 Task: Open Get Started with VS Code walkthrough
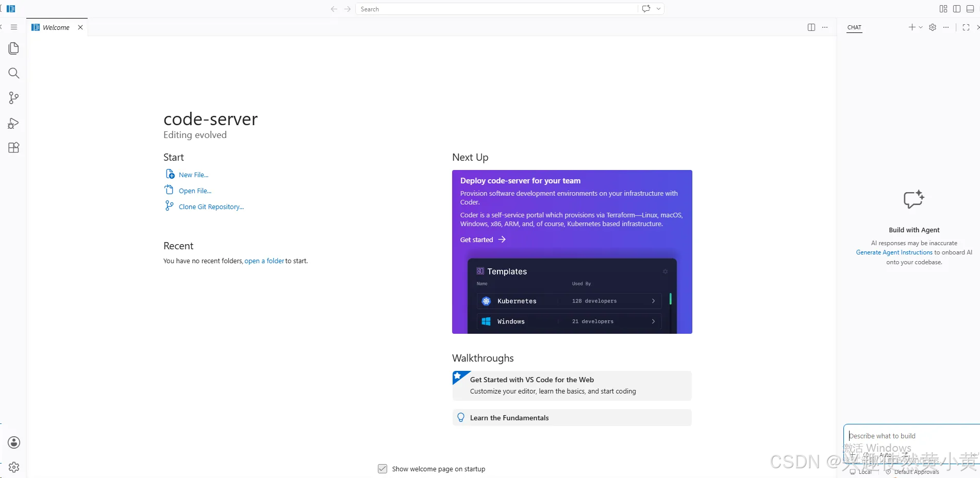572,386
